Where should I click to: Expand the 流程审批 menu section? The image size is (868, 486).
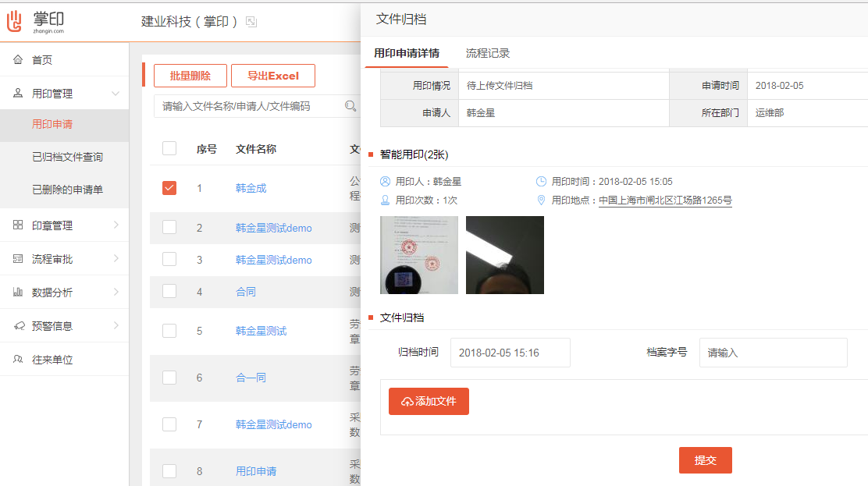[116, 259]
